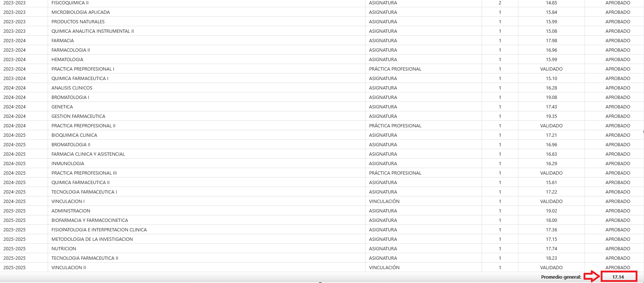Click the 'Promedio general:' label
Screen dimensions: 644x283
click(561, 277)
